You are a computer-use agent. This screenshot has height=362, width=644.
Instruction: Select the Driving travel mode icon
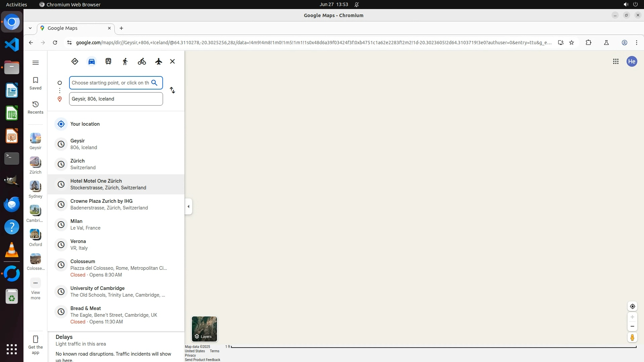(x=92, y=62)
